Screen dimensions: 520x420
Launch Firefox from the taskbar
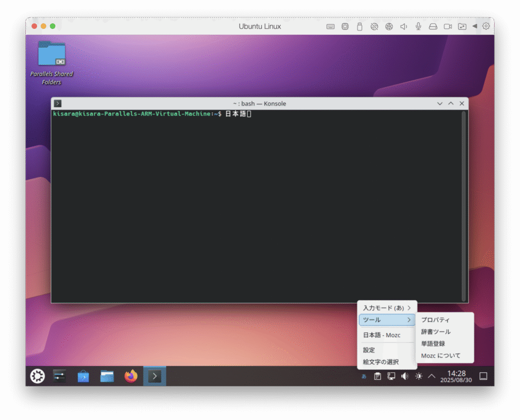(131, 376)
